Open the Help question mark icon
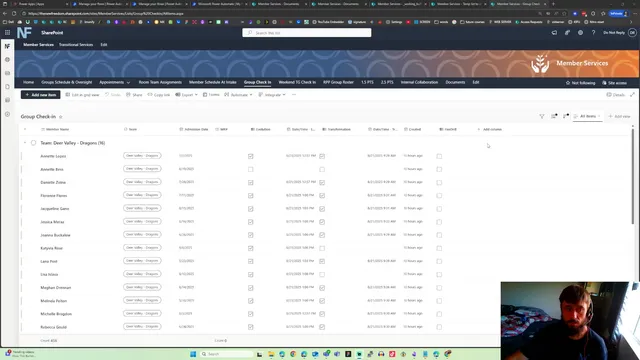The image size is (640, 360). [593, 33]
